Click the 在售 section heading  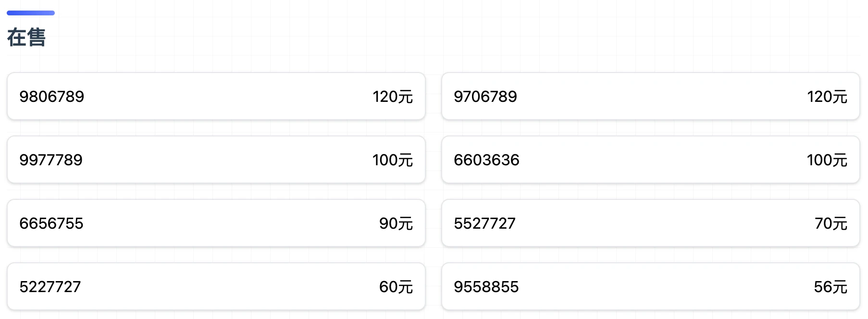tap(26, 37)
